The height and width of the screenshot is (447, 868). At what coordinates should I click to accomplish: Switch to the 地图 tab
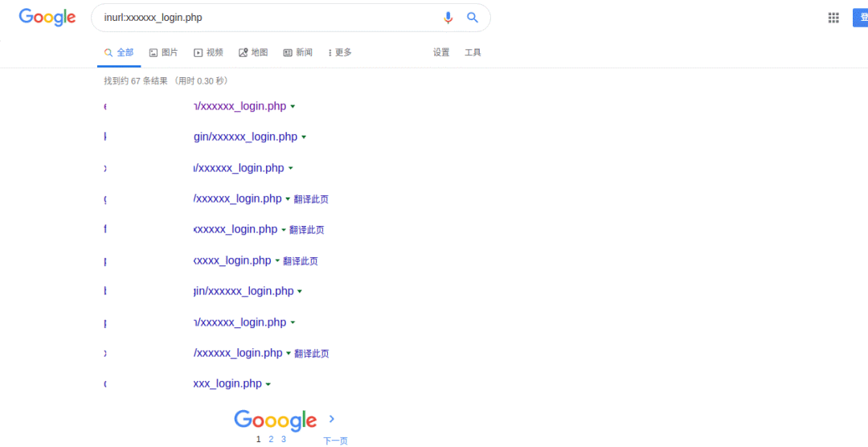(x=253, y=52)
